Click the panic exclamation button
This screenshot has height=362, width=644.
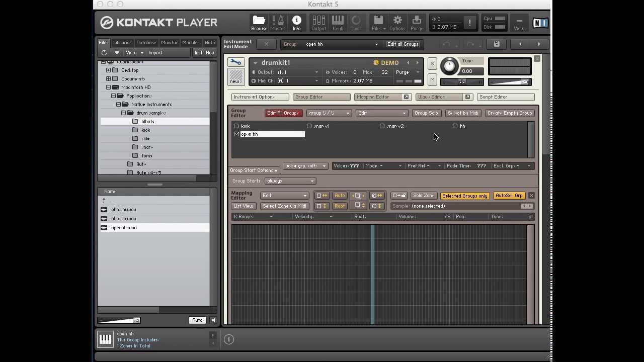pos(469,23)
